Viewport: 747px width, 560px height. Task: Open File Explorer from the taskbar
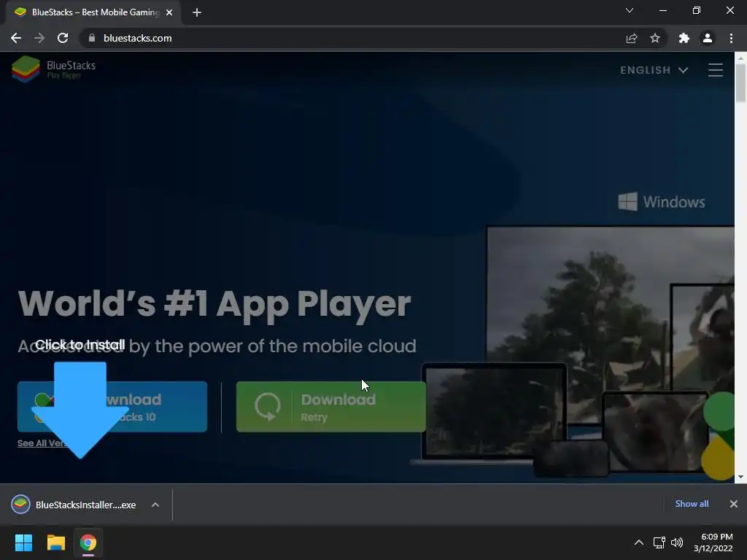pos(55,542)
